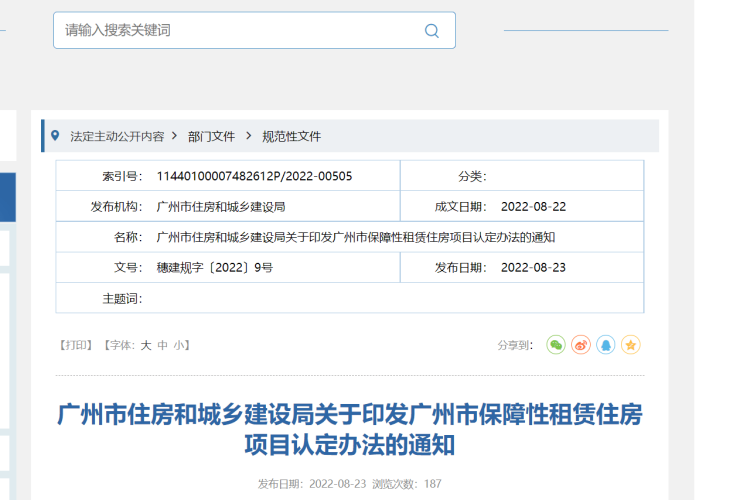
Task: Click the location pin icon in breadcrumb
Action: coord(56,136)
